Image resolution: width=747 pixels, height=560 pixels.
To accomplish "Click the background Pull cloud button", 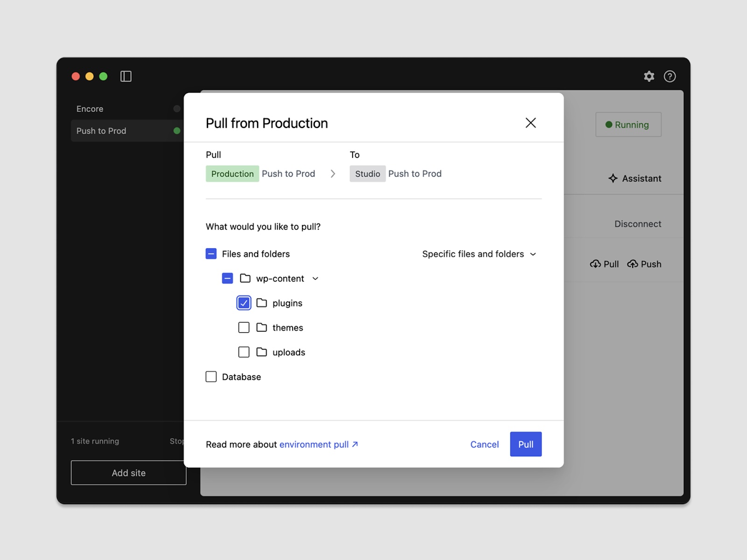I will click(604, 264).
